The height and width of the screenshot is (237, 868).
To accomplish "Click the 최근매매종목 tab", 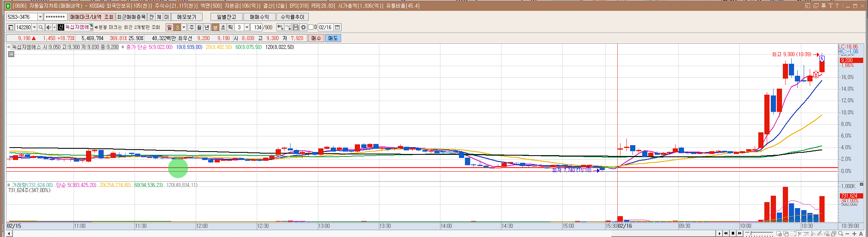I will pyautogui.click(x=131, y=17).
